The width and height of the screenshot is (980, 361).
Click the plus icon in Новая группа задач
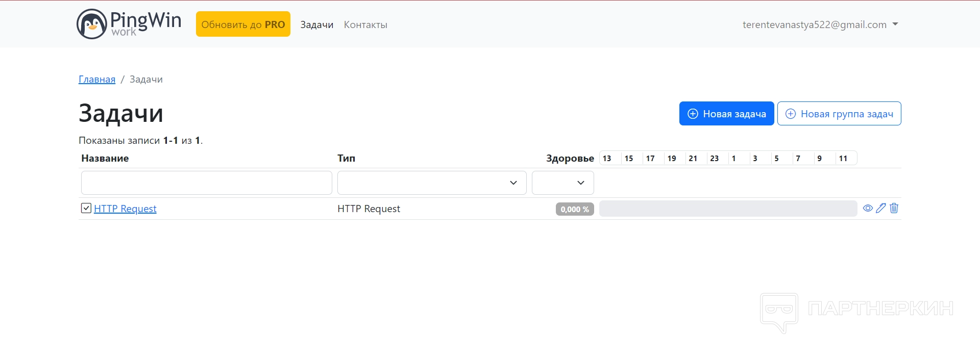point(790,114)
